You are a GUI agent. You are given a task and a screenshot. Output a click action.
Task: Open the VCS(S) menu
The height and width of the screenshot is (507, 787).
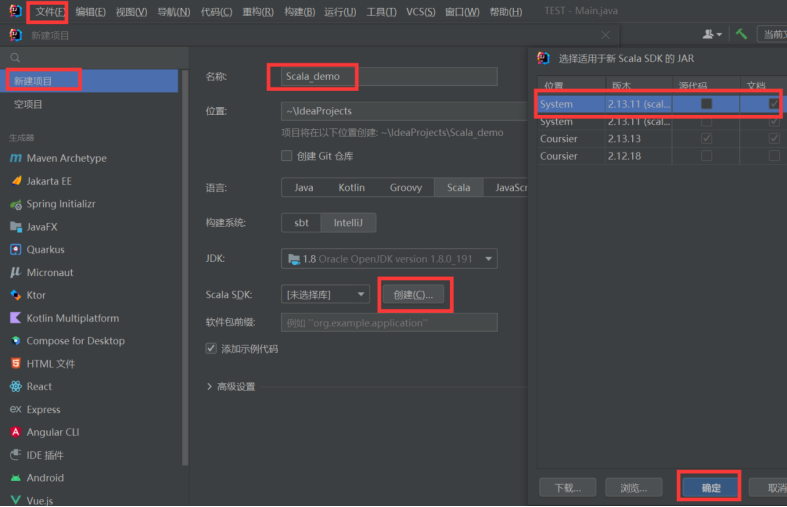[421, 12]
